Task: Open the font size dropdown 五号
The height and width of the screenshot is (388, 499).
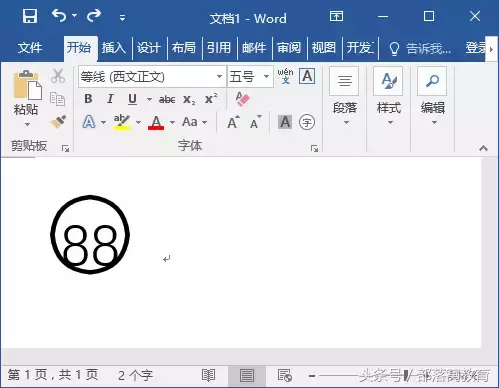Action: (250, 77)
